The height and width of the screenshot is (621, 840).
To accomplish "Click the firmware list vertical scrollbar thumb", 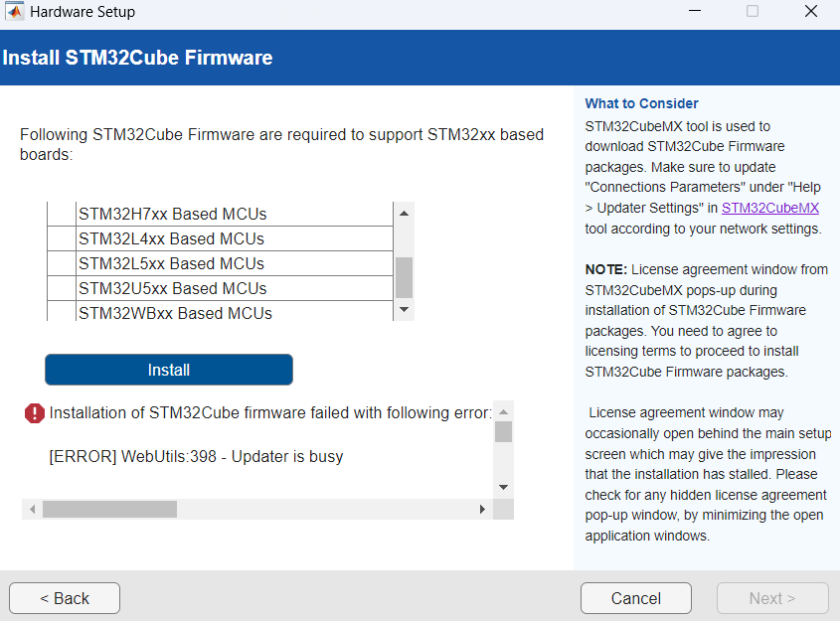I will click(x=404, y=277).
